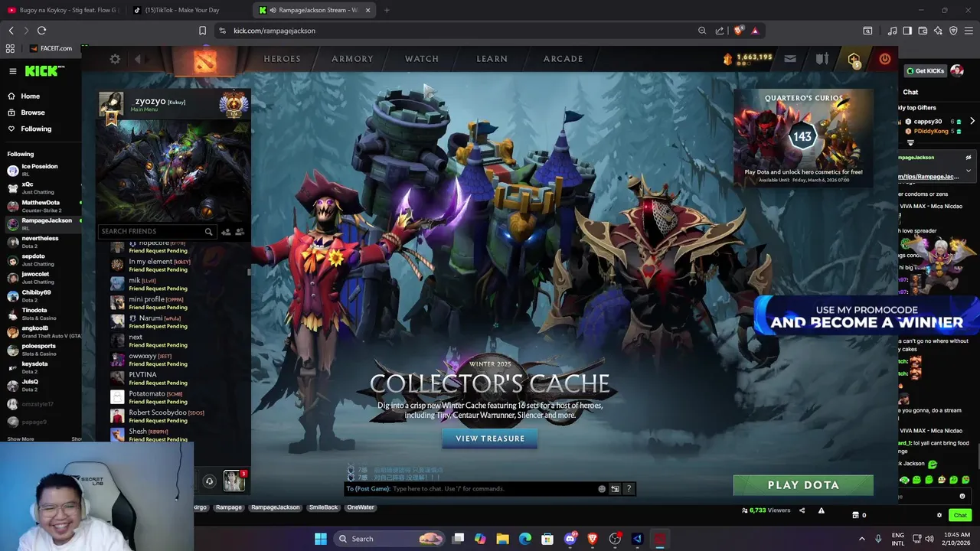
Task: Click browser zoom magnifier icon in address bar
Action: point(702,31)
